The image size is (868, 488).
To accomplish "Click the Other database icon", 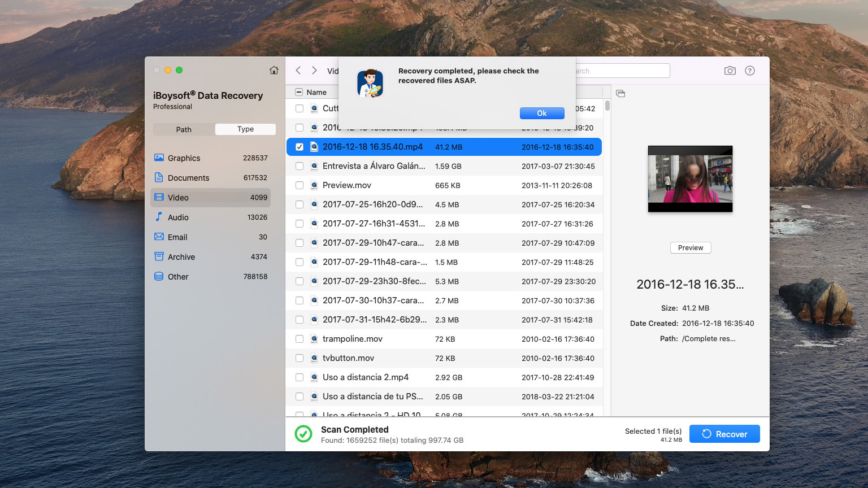I will point(159,276).
